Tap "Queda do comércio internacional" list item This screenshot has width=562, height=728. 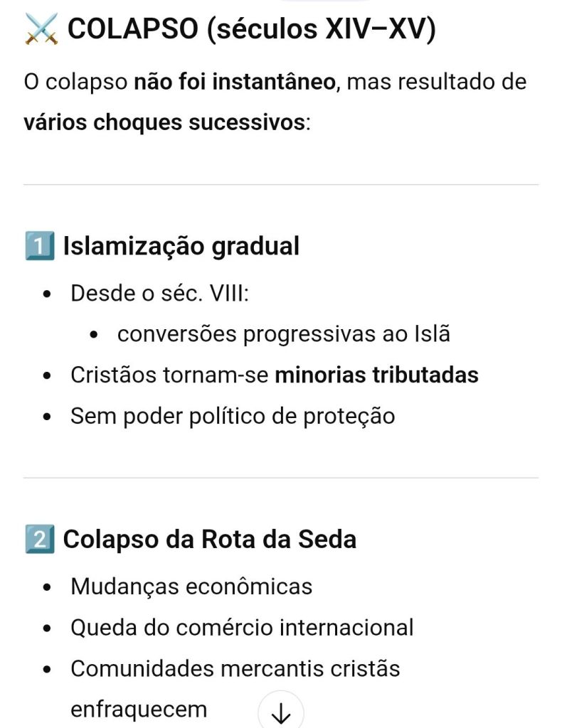[x=241, y=628]
